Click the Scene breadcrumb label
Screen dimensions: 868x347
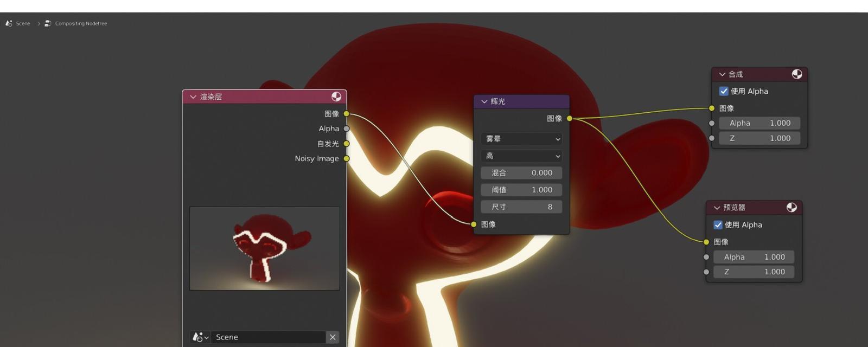[x=23, y=23]
